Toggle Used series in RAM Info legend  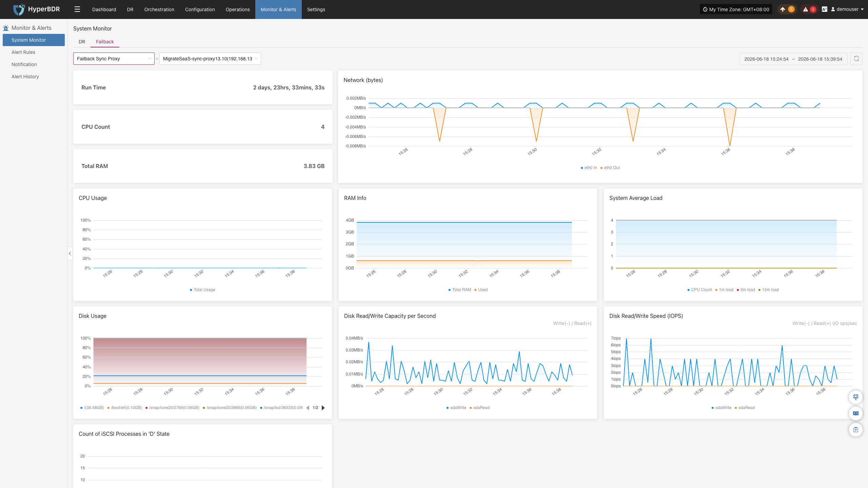click(x=481, y=290)
